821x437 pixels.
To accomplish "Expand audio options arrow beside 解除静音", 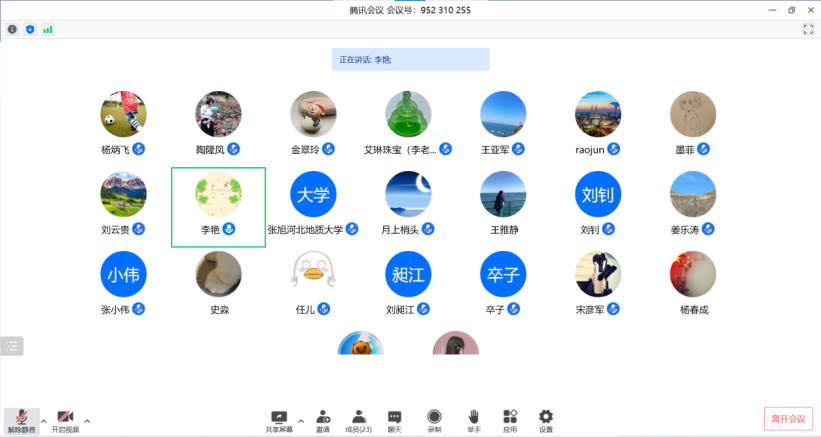I will (43, 420).
